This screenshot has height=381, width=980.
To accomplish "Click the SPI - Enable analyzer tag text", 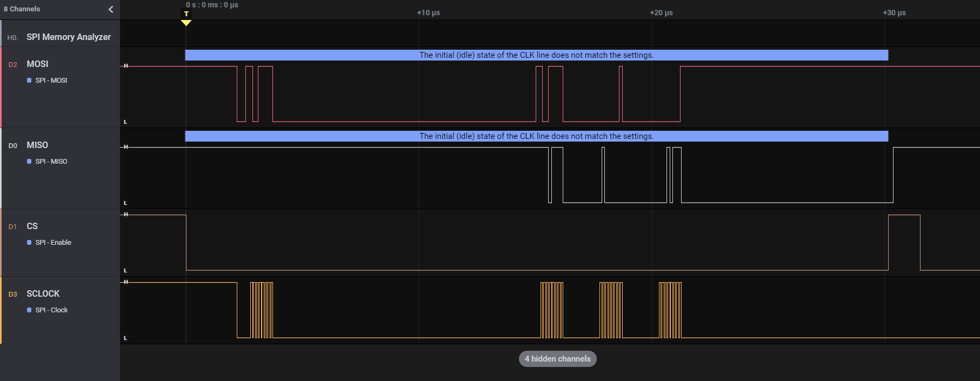I will pyautogui.click(x=53, y=243).
